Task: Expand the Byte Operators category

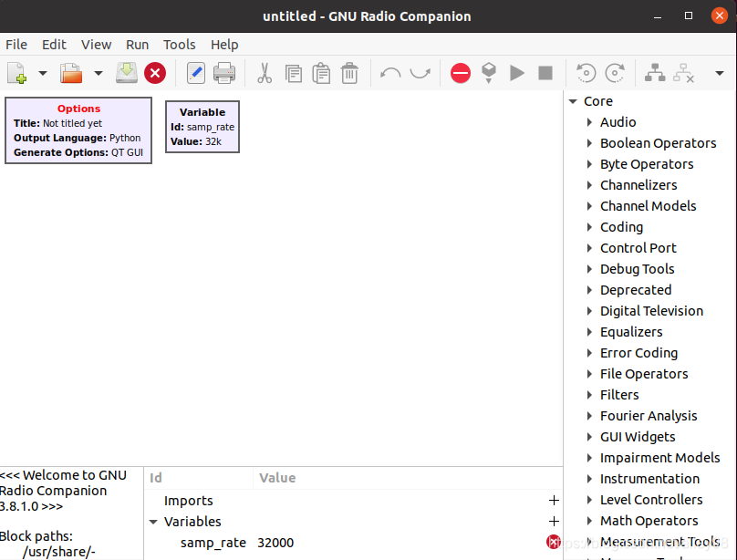Action: [589, 164]
